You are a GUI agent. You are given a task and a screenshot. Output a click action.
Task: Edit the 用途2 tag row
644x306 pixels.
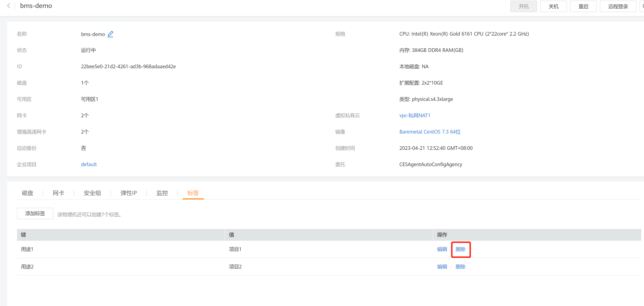pos(442,267)
